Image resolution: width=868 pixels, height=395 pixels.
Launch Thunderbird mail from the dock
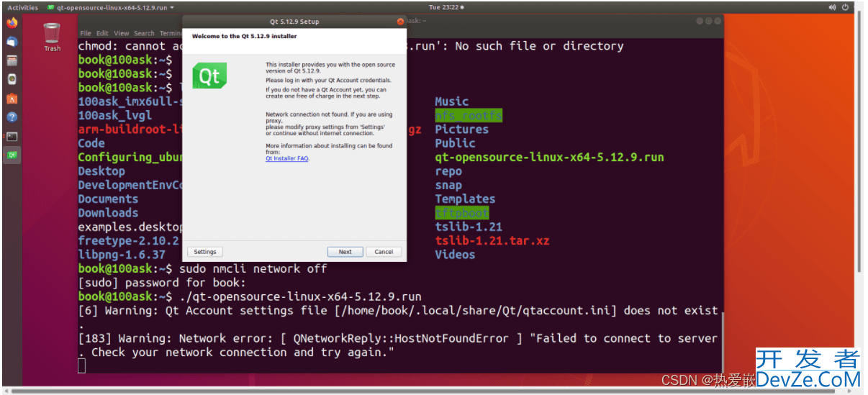point(12,42)
